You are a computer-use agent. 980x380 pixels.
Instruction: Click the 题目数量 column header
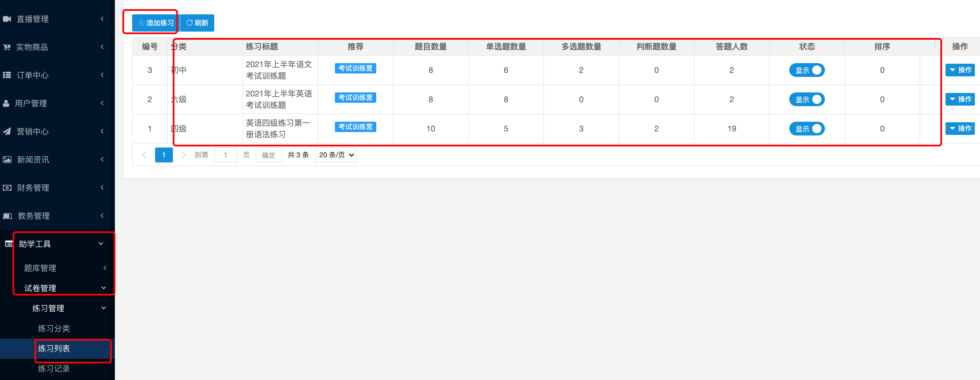431,47
